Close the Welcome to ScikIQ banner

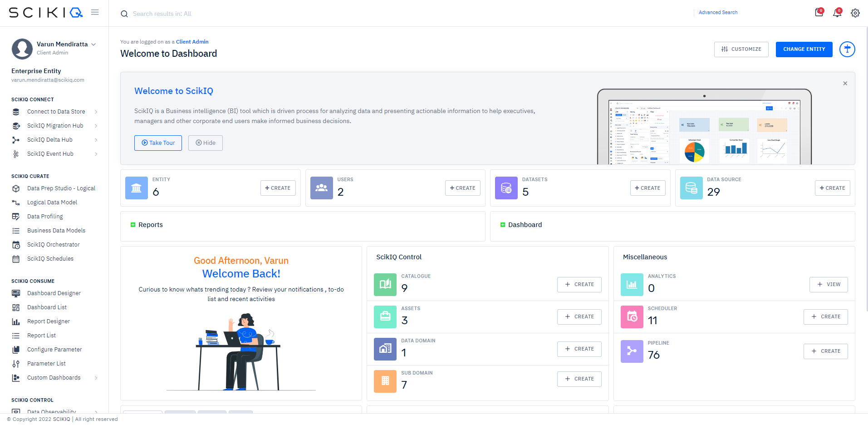845,84
